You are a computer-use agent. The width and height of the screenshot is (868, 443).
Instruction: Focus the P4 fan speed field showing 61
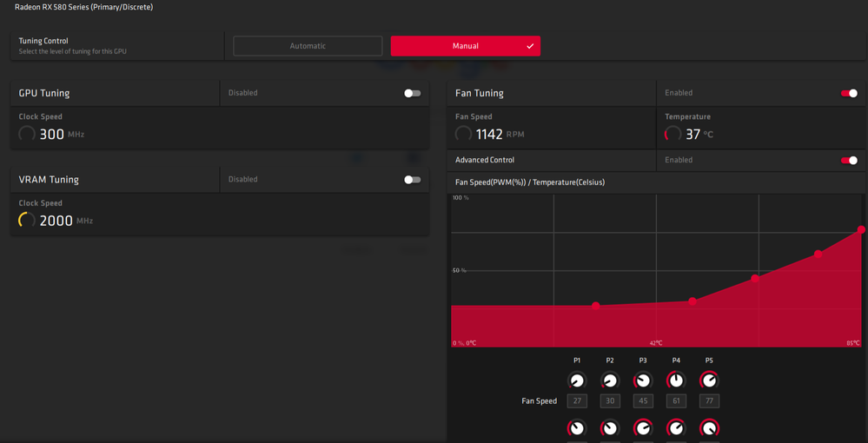pos(676,401)
